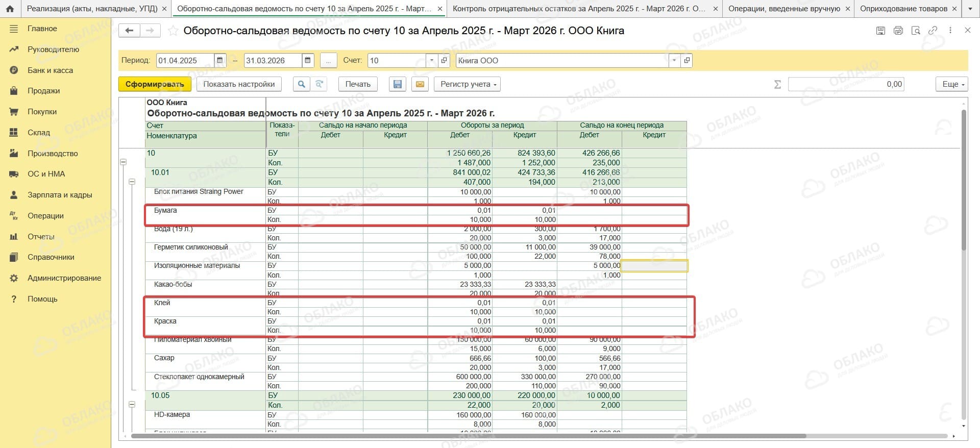Add report to favorites star icon

pos(173,31)
